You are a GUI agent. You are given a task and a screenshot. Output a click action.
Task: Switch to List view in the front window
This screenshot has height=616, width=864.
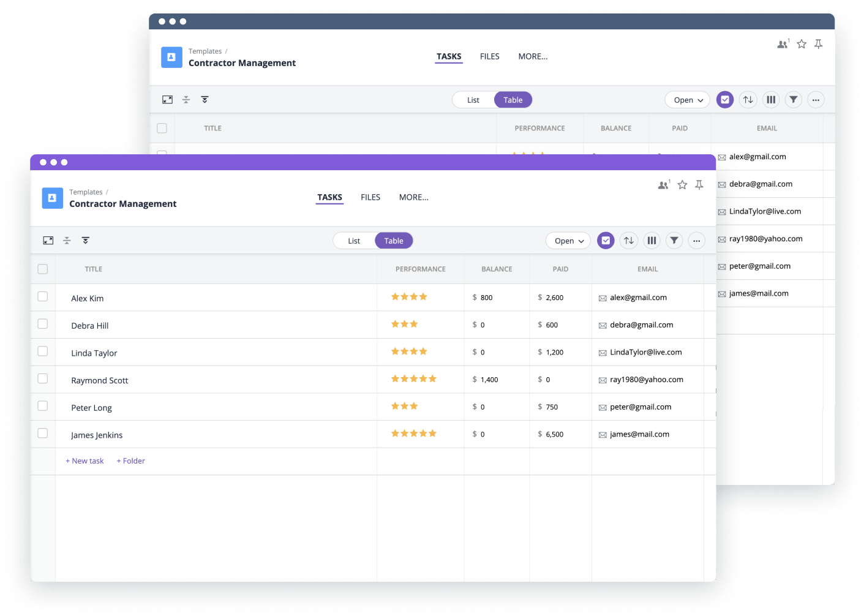pos(354,241)
